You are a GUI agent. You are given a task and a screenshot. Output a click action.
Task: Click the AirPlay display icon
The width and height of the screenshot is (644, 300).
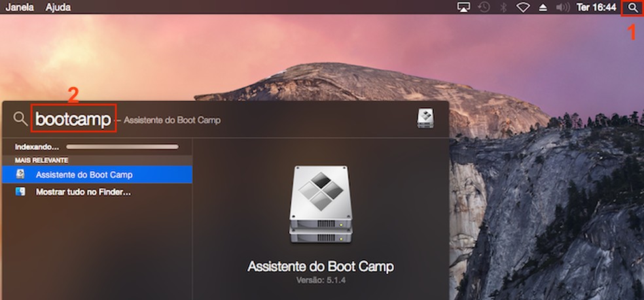point(463,7)
